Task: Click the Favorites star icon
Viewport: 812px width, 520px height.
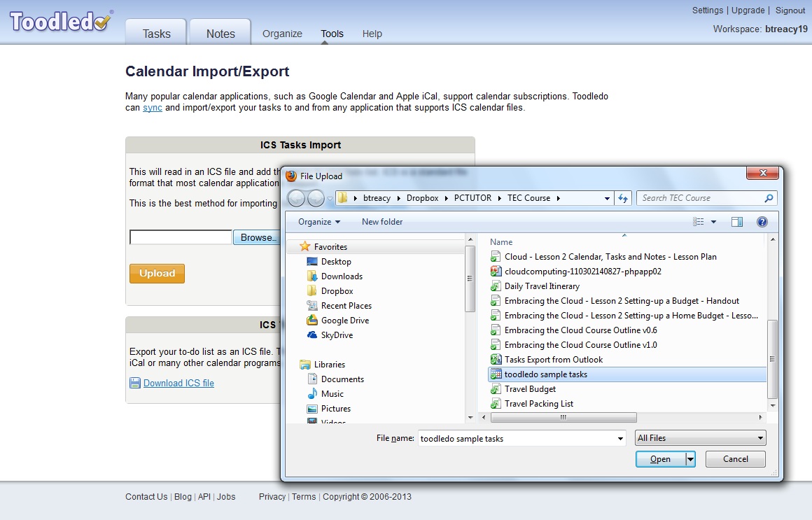Action: (305, 246)
